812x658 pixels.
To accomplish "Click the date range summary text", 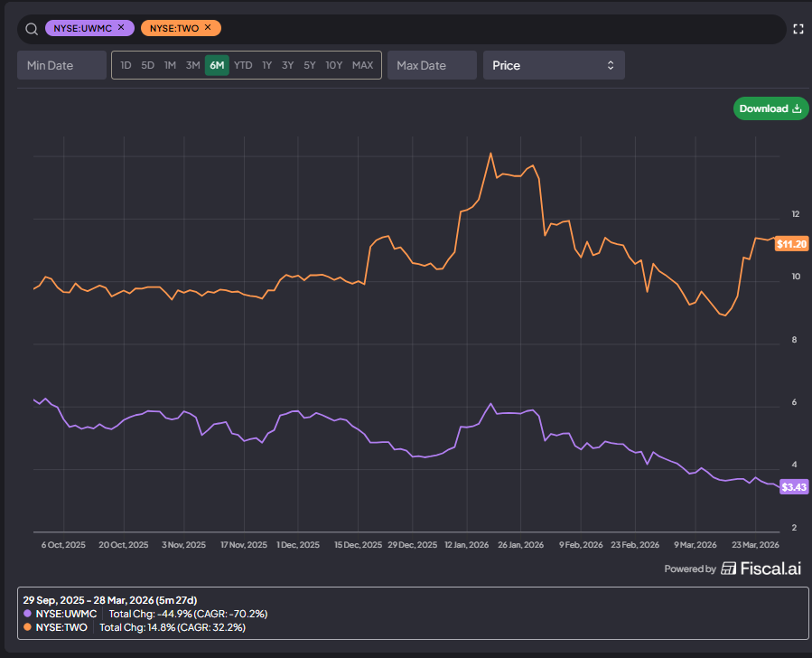I will (x=110, y=600).
